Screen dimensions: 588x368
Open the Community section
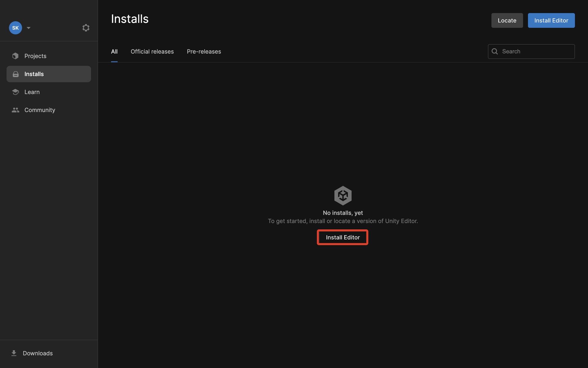pyautogui.click(x=49, y=110)
